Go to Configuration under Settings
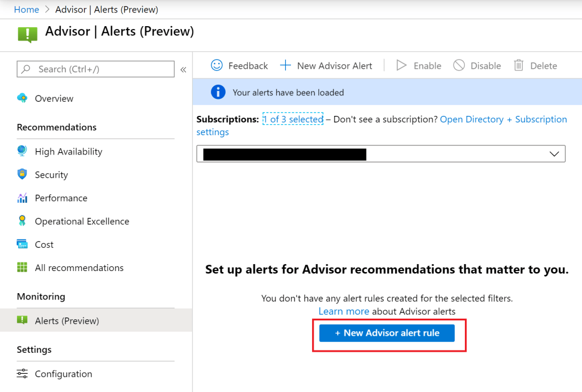Image resolution: width=582 pixels, height=392 pixels. (x=63, y=374)
